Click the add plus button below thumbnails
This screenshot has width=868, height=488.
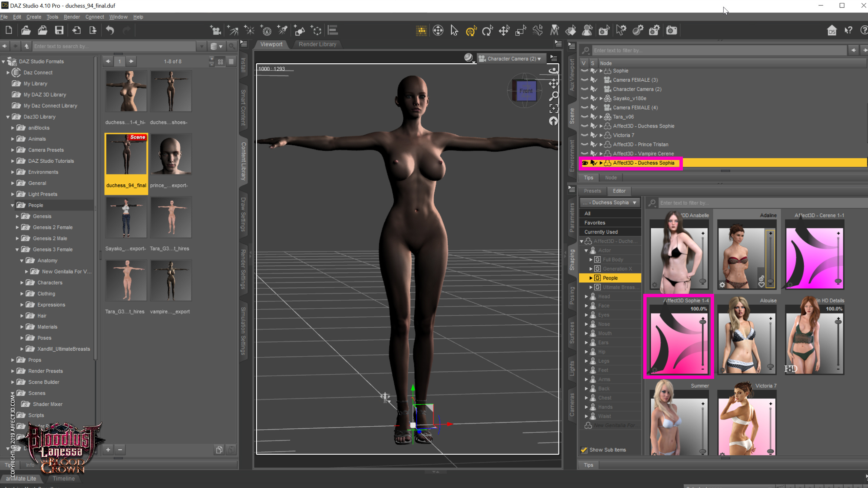pyautogui.click(x=108, y=450)
